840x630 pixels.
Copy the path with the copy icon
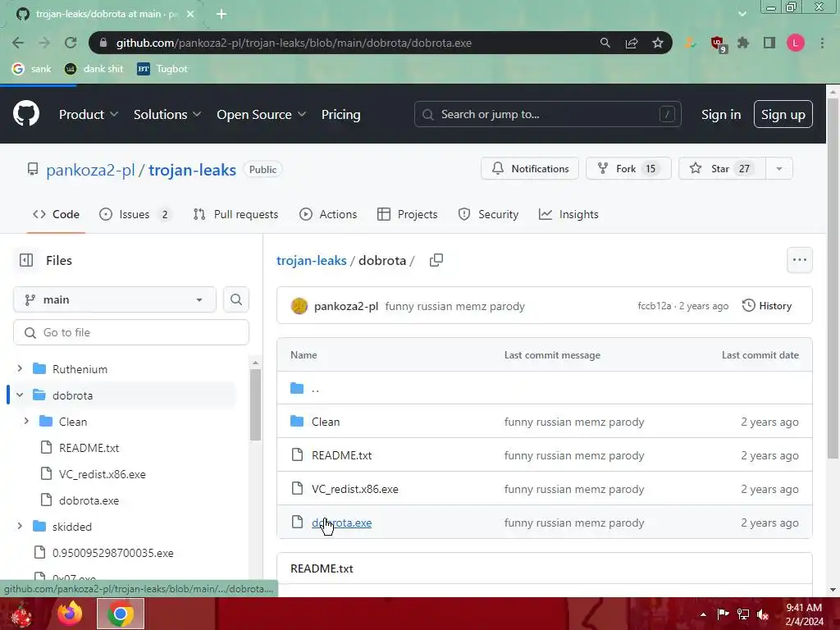[436, 260]
